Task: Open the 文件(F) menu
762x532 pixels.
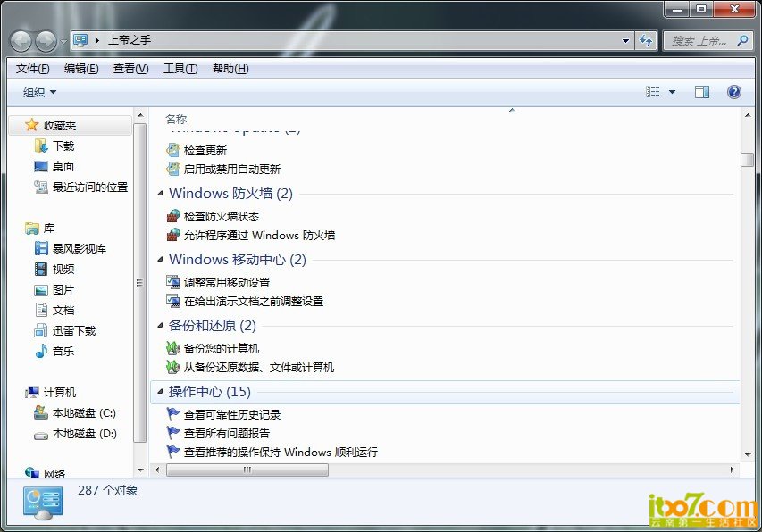Action: pyautogui.click(x=32, y=69)
